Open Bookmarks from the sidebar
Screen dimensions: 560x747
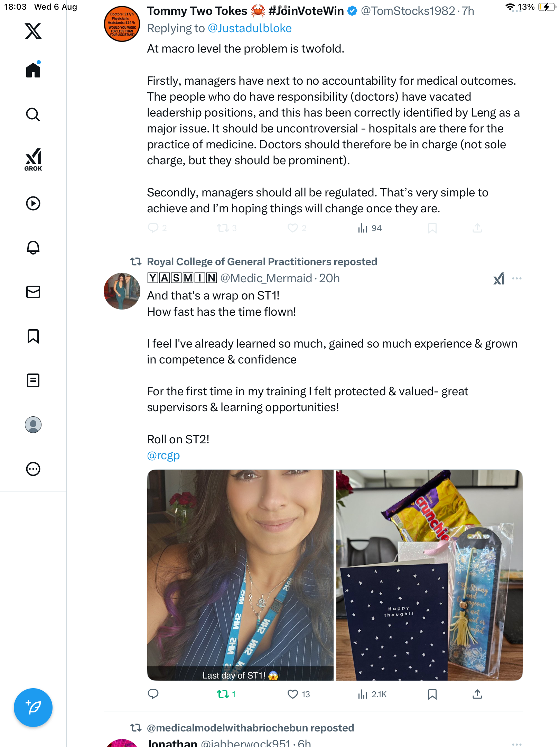pos(33,336)
